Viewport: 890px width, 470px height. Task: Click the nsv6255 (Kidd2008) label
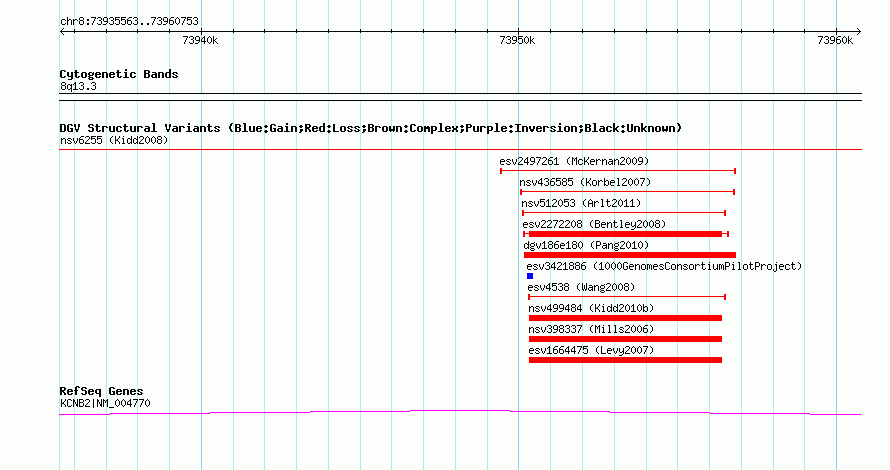(x=114, y=140)
